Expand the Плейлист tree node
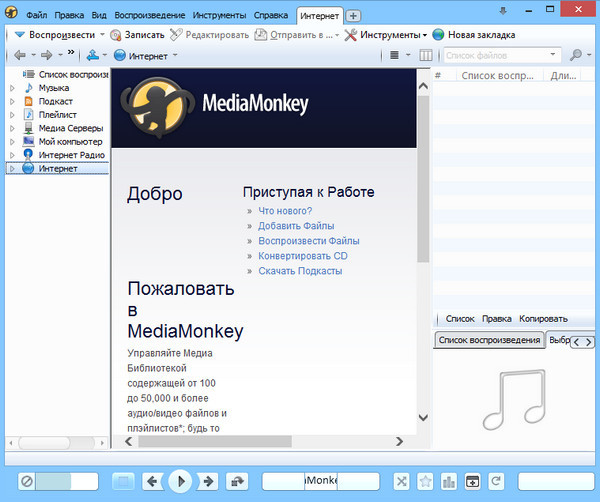This screenshot has height=502, width=600. click(12, 115)
